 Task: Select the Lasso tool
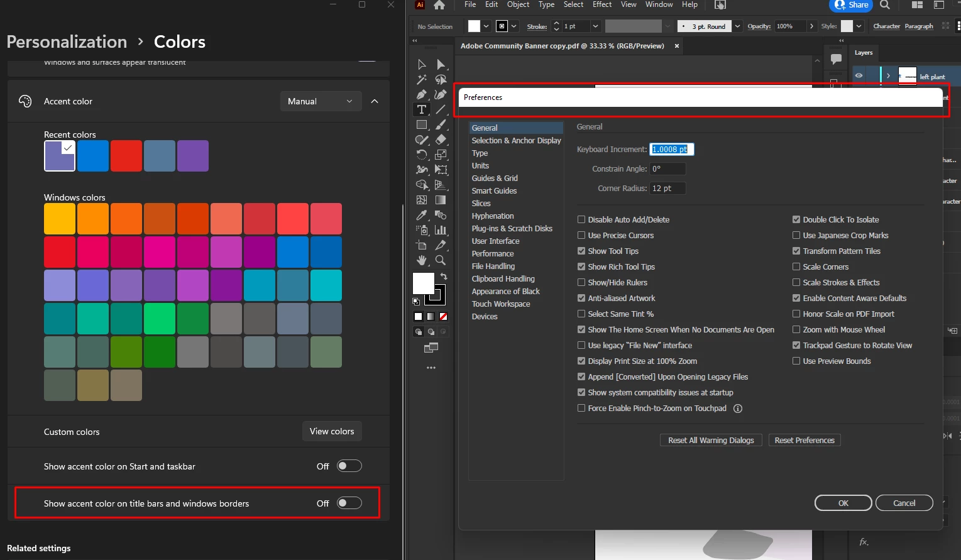[441, 80]
